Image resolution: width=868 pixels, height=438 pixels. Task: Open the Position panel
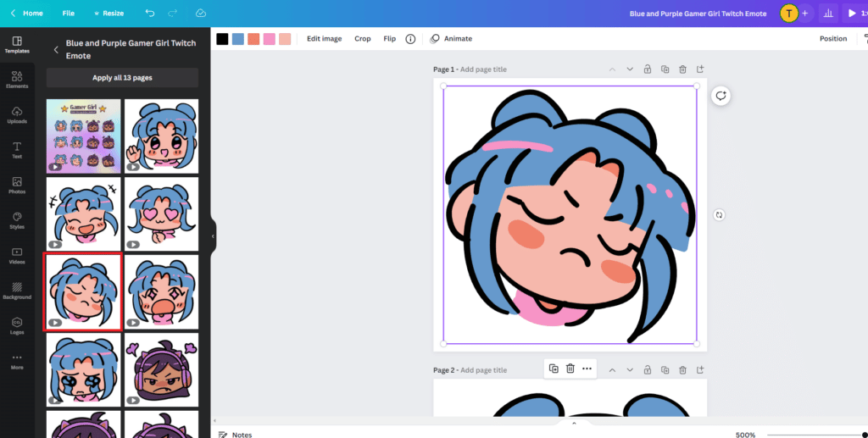click(x=833, y=39)
